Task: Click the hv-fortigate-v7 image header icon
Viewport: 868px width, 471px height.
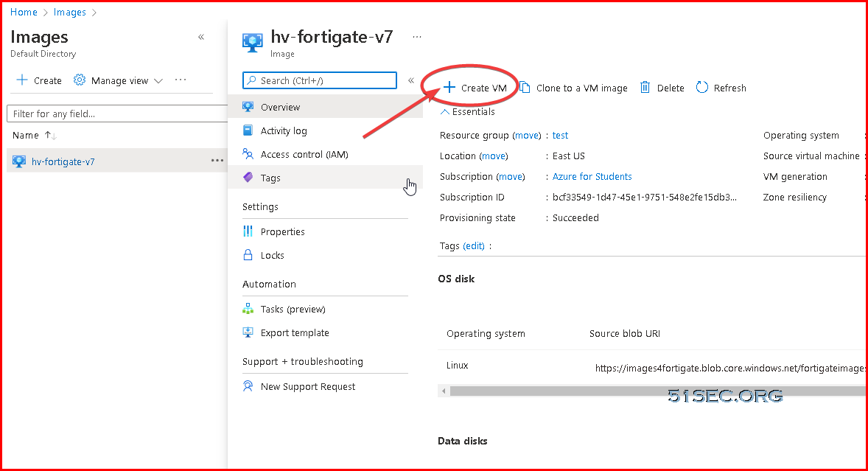Action: click(253, 42)
